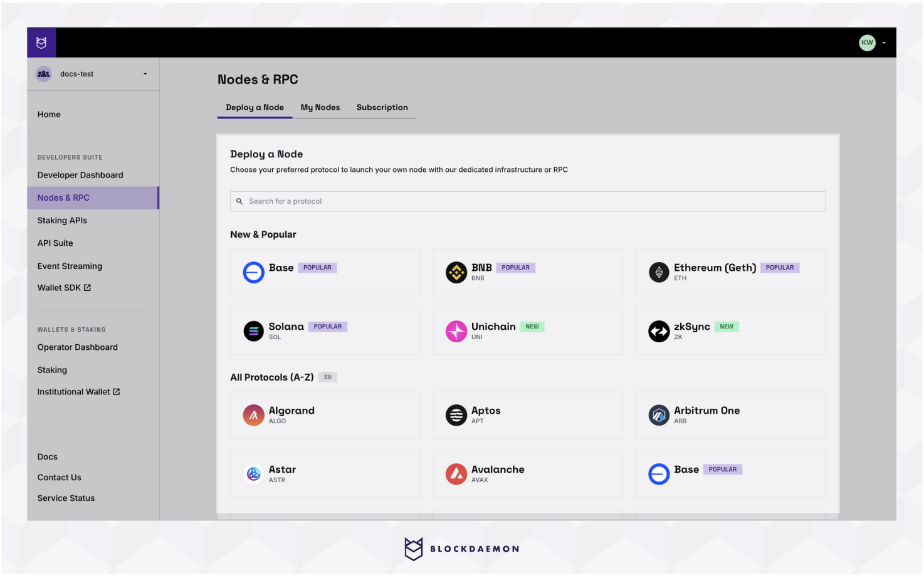Click the BNB logo icon
Viewport: 924px width, 578px height.
[x=456, y=273]
